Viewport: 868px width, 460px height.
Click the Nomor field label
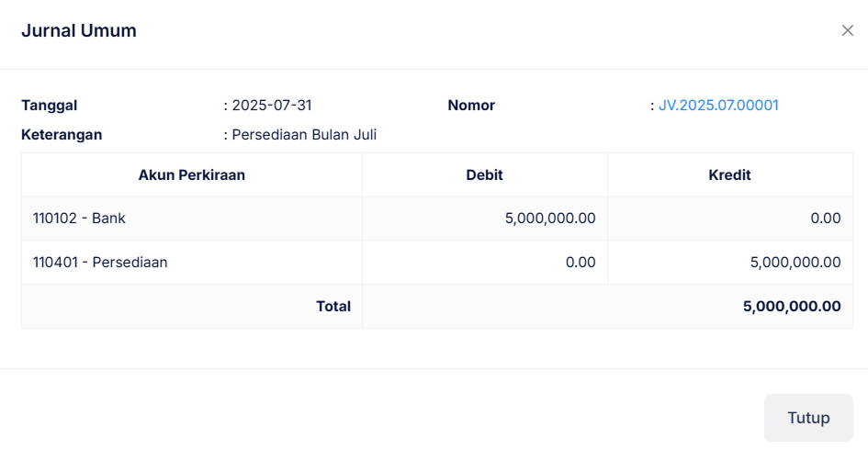click(x=471, y=106)
